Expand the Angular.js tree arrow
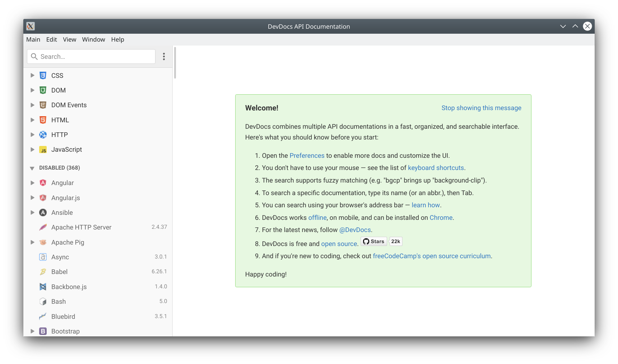Viewport: 618px width, 364px height. 32,198
